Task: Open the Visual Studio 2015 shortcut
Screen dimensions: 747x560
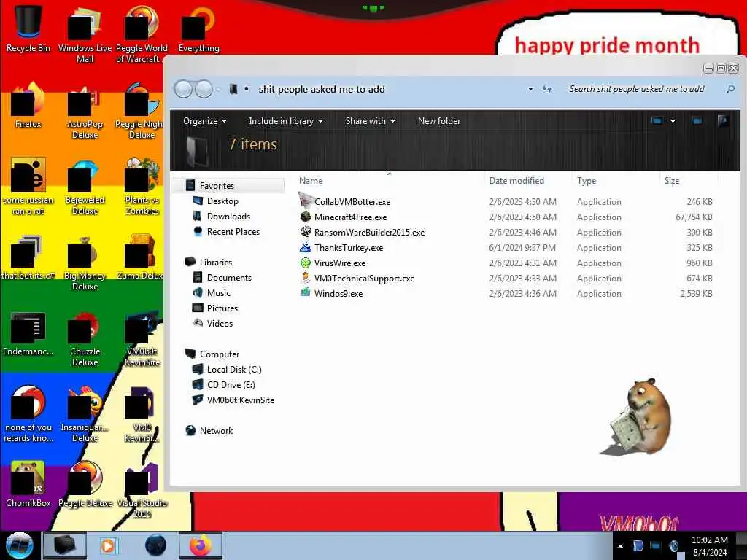Action: click(x=142, y=489)
